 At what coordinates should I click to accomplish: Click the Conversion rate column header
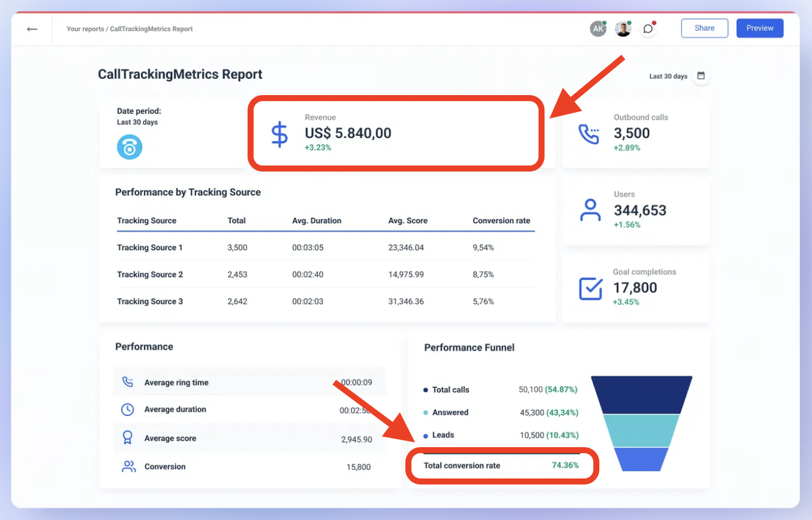pos(501,221)
